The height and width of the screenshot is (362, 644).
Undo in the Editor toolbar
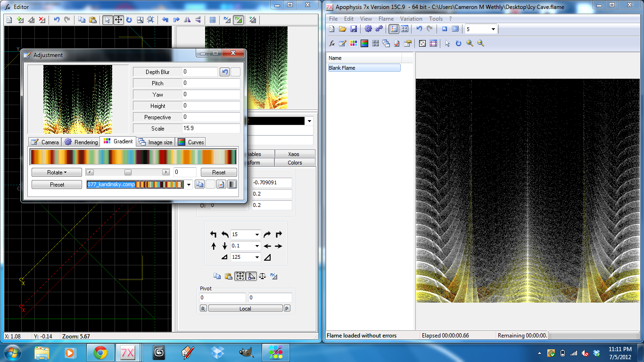tap(57, 20)
